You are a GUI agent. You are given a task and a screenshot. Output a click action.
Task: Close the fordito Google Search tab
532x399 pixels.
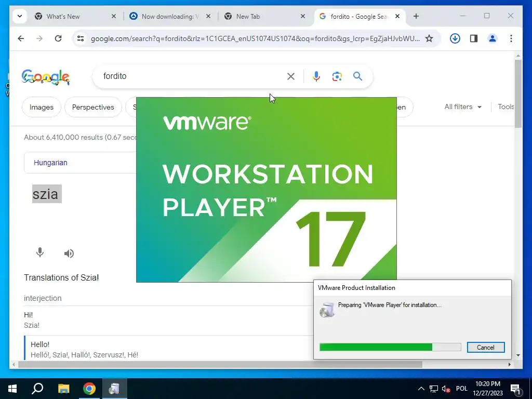pyautogui.click(x=397, y=16)
